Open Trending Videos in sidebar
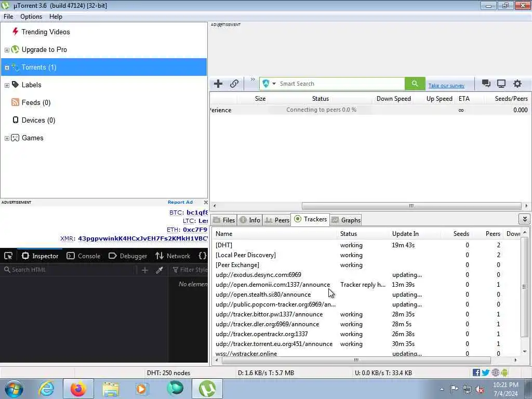This screenshot has width=532, height=399. coord(46,32)
